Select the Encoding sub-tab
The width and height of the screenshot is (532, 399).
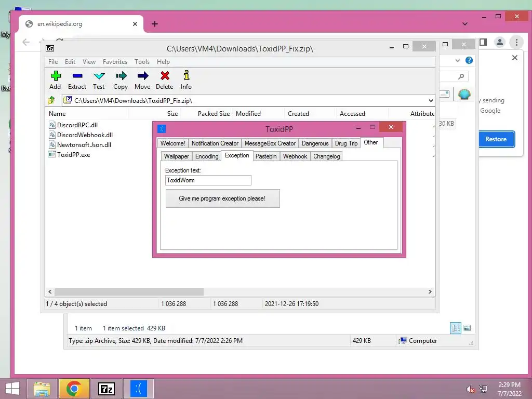click(x=207, y=156)
